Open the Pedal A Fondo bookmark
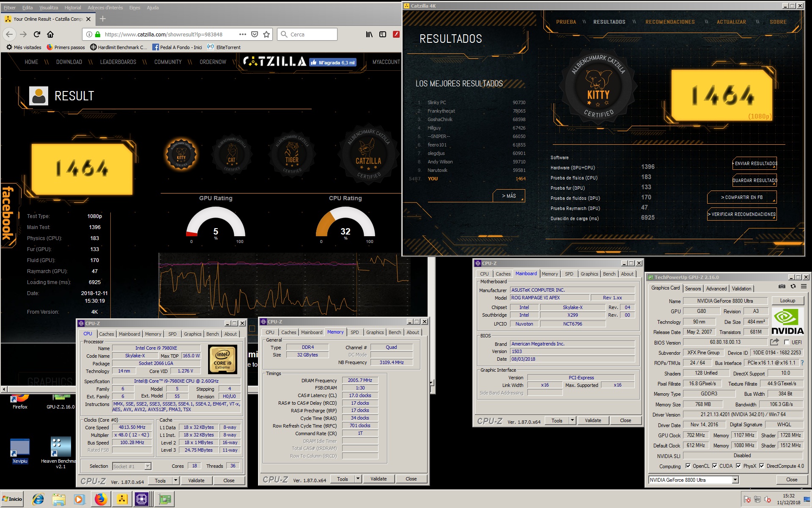The image size is (812, 508). (177, 47)
